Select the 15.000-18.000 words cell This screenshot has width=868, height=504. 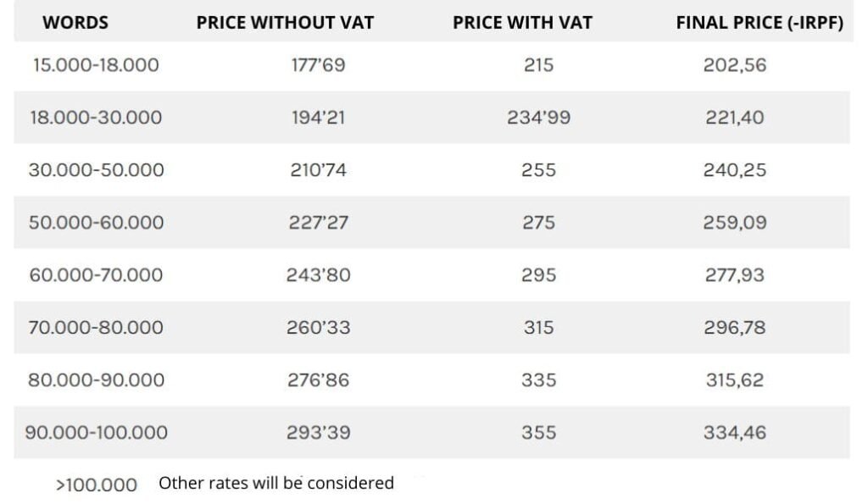pos(96,65)
